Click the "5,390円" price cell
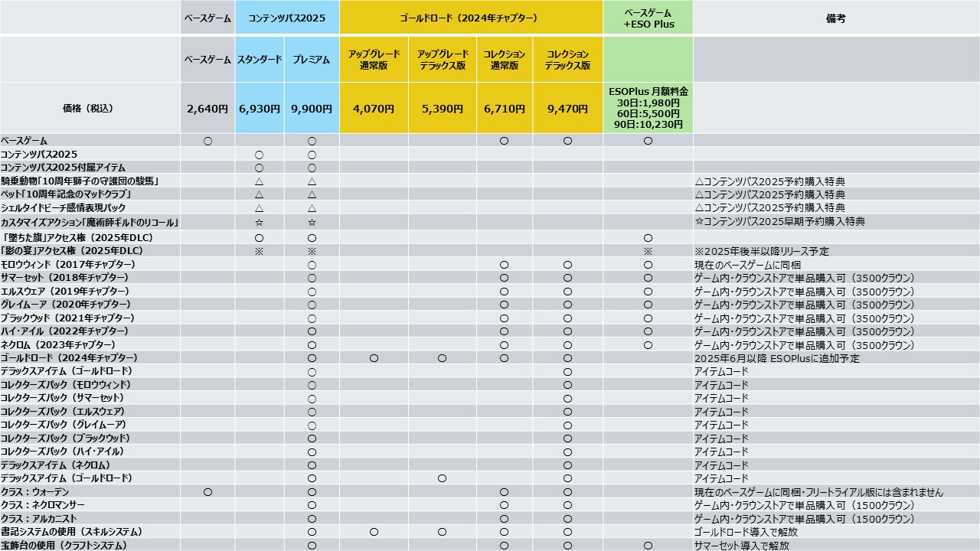 [443, 109]
